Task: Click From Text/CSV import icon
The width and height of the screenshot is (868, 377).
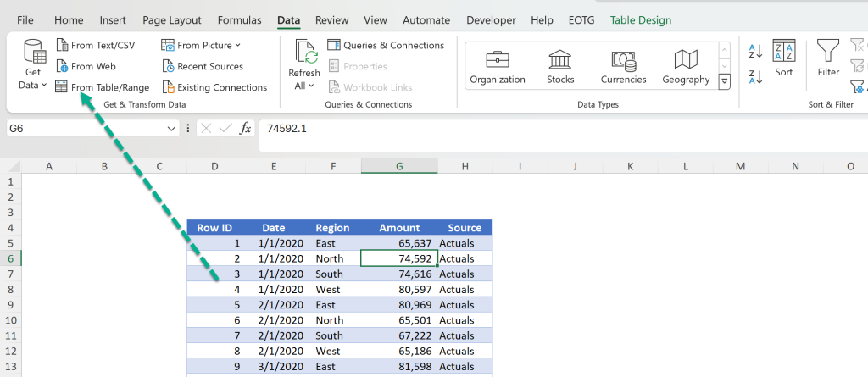Action: point(62,46)
